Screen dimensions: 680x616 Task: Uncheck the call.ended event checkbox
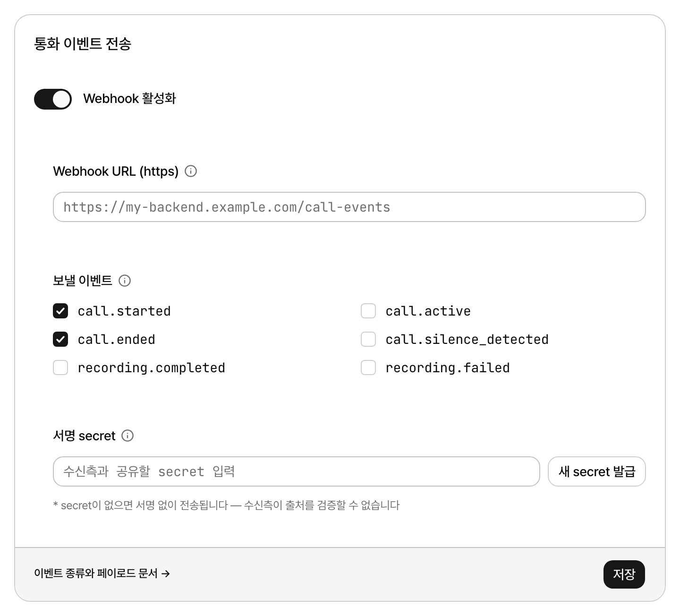pos(60,339)
